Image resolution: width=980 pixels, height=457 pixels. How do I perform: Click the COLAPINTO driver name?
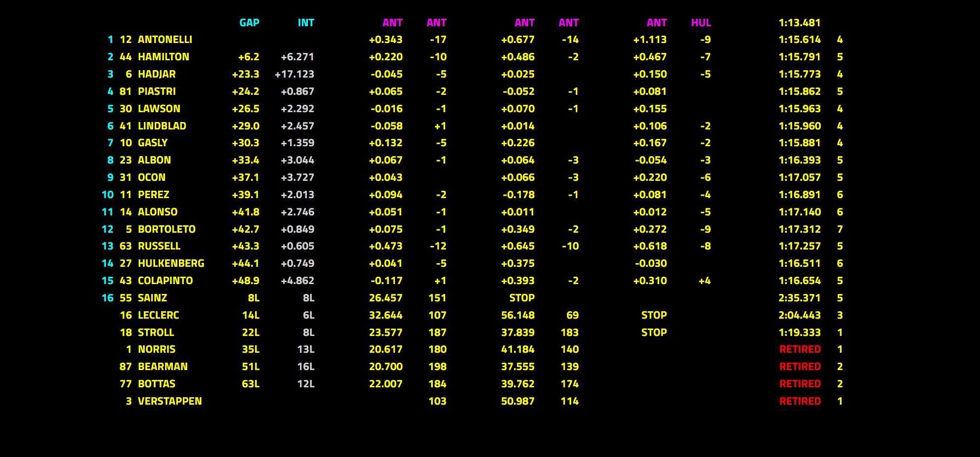click(x=166, y=281)
